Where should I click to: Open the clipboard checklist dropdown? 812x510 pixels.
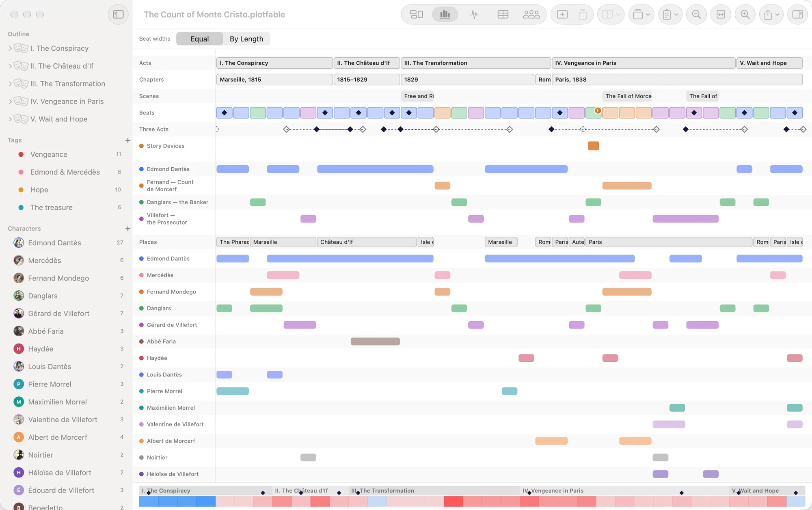670,14
